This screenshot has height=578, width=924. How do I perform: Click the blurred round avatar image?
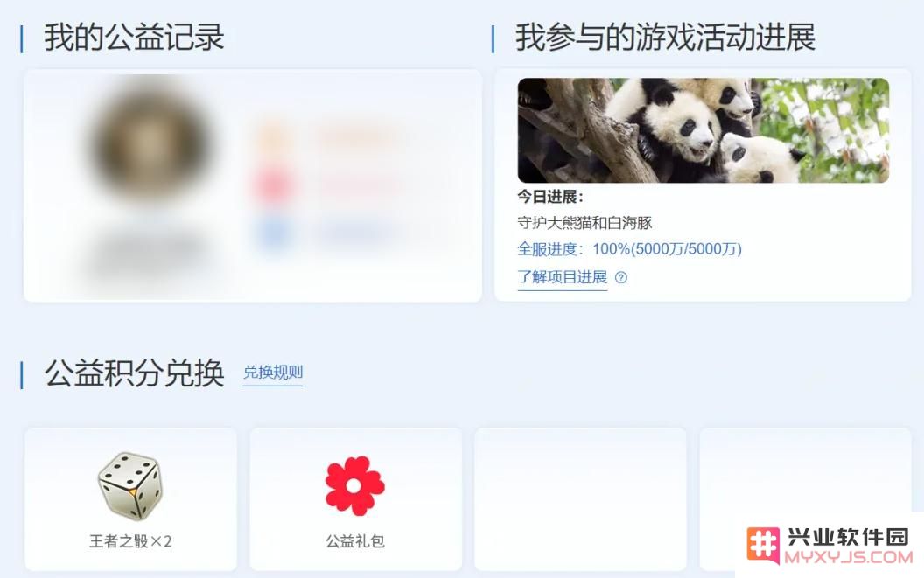pyautogui.click(x=150, y=142)
